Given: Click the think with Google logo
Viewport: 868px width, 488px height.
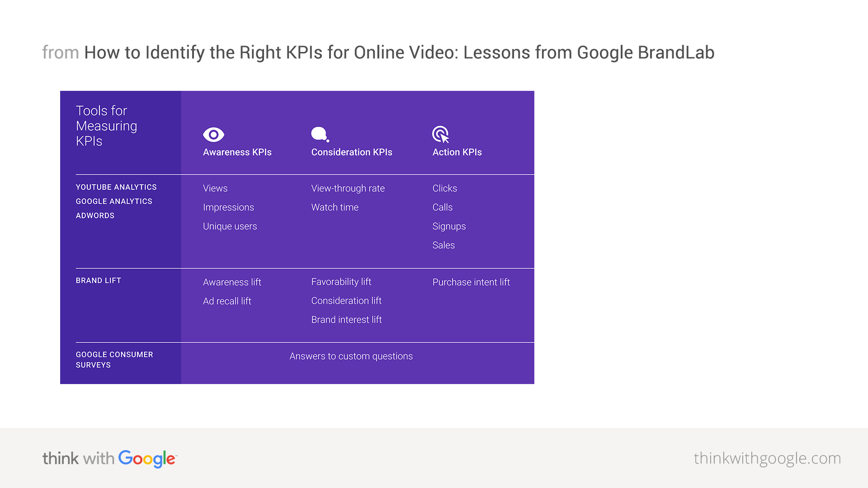Looking at the screenshot, I should 110,459.
